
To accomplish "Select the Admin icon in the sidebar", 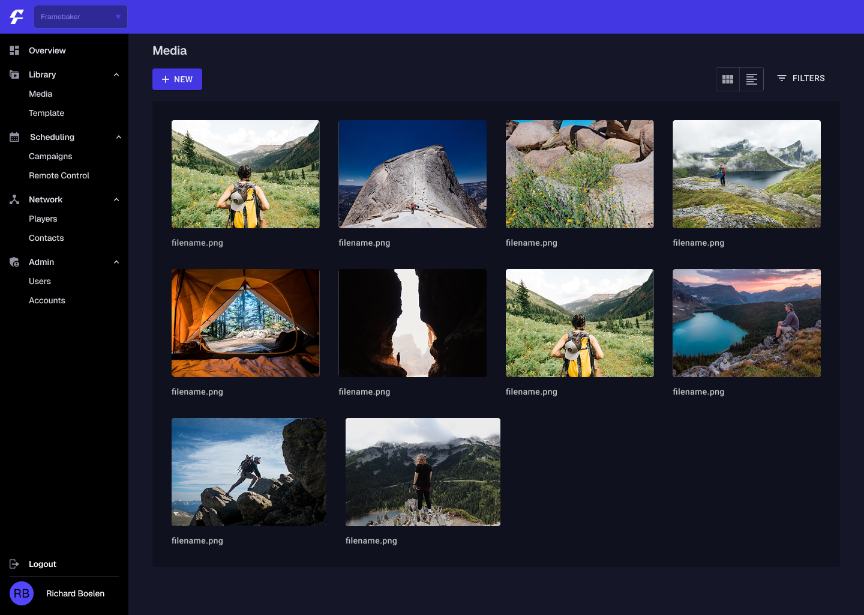I will point(13,262).
